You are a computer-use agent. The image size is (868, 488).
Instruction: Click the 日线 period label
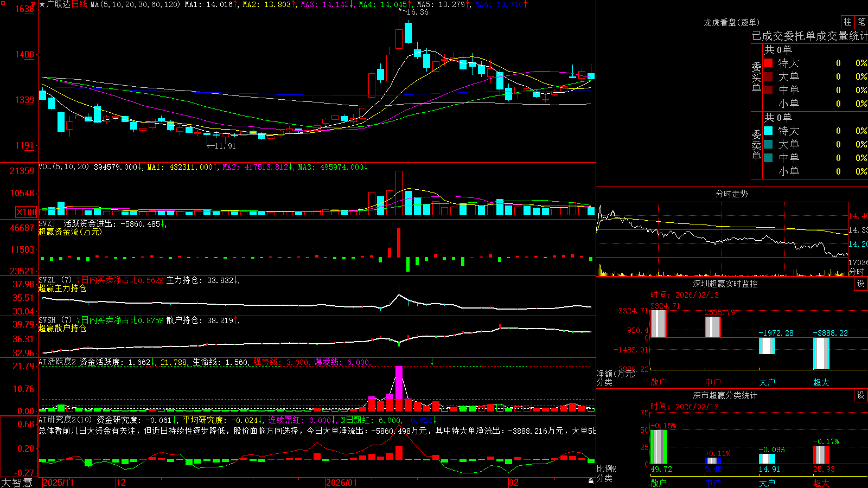tap(79, 4)
